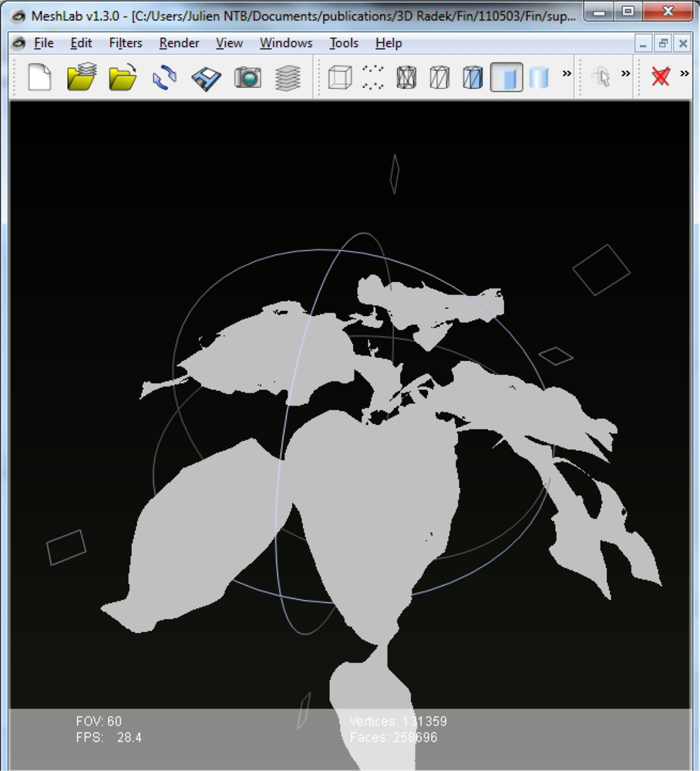Select hidden lines render mode
The width and height of the screenshot is (700, 771).
point(439,77)
